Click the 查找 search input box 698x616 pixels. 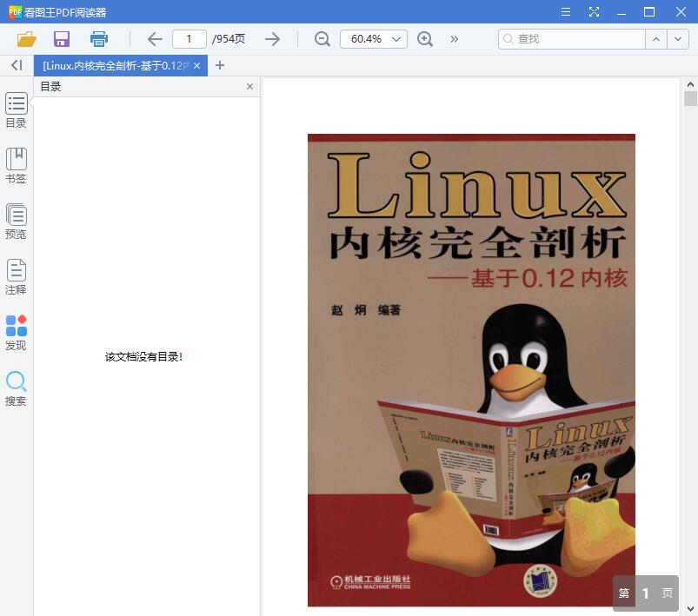[572, 39]
